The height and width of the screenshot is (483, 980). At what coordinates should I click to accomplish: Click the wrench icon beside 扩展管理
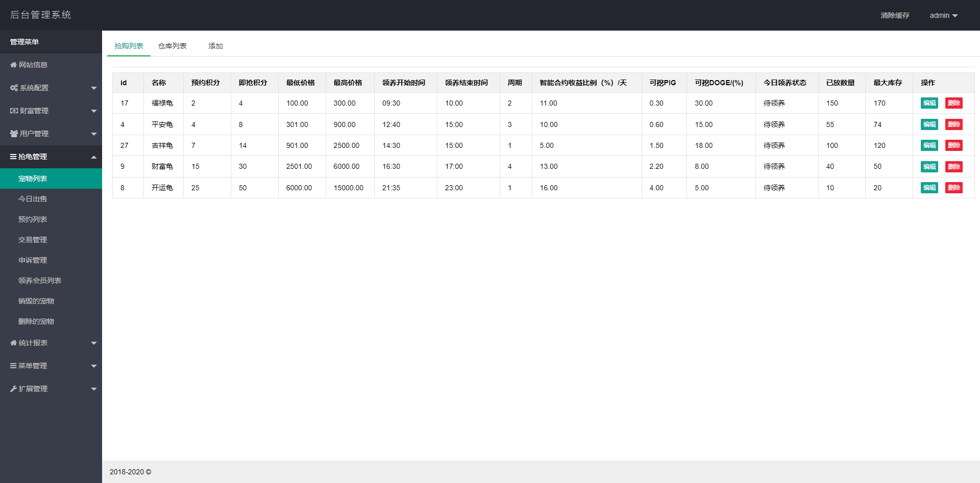coord(13,389)
